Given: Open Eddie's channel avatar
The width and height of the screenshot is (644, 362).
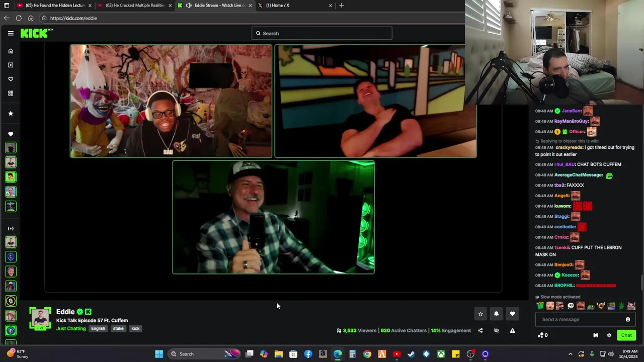Looking at the screenshot, I should coord(40,318).
